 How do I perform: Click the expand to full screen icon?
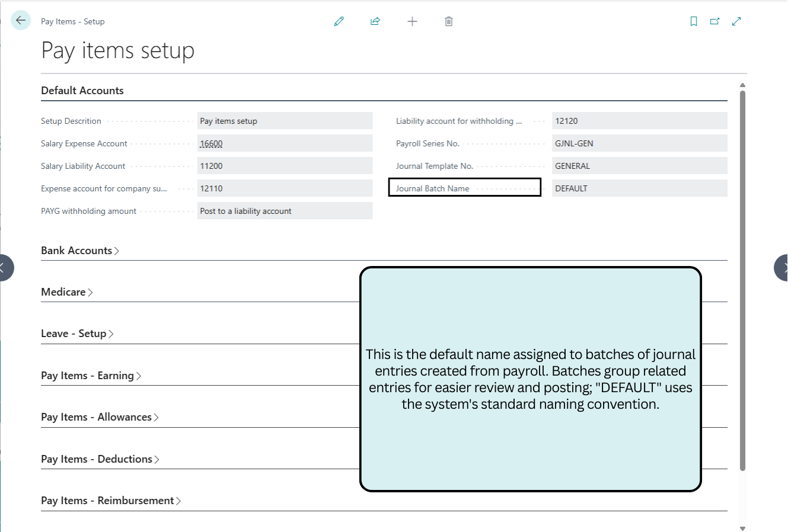pos(736,21)
